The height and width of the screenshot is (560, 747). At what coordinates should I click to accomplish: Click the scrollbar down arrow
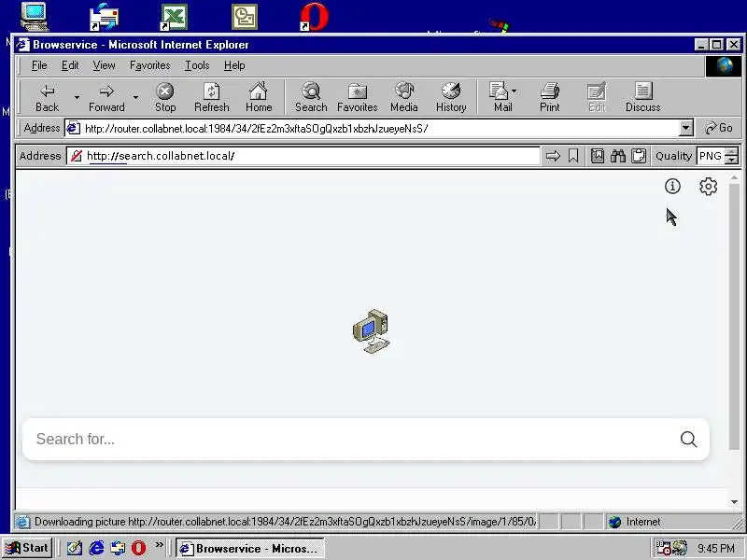[734, 502]
